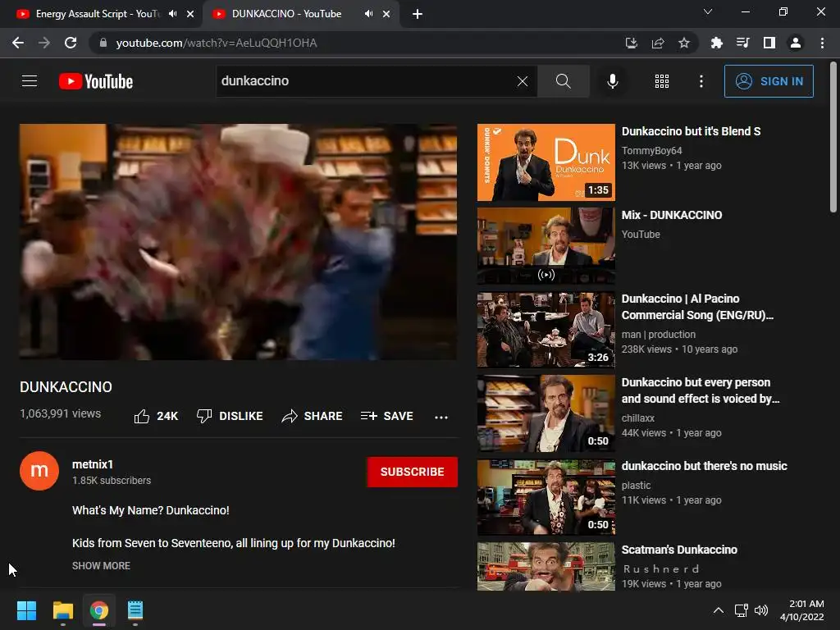
Task: Like the video with thumbs up
Action: [x=156, y=416]
